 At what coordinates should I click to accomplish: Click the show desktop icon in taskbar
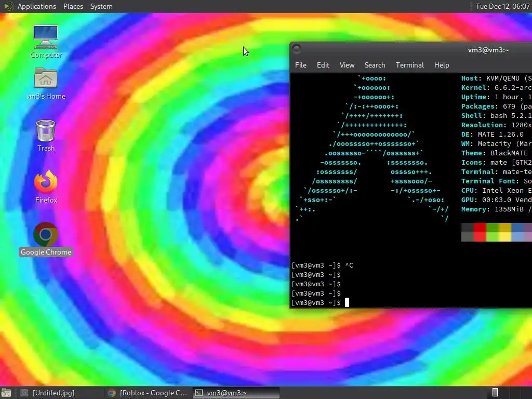pos(6,393)
